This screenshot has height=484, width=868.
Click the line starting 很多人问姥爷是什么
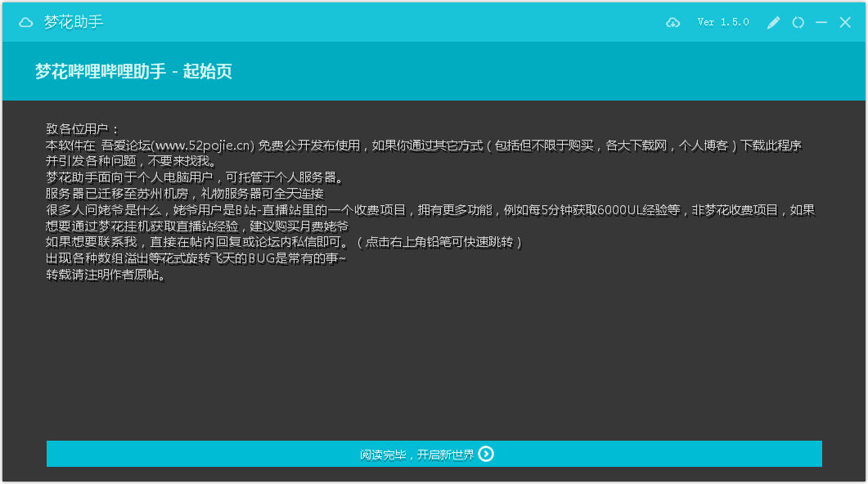[430, 210]
